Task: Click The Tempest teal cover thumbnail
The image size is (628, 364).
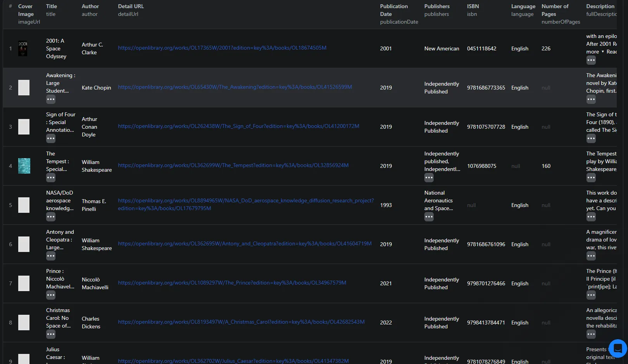Action: click(24, 166)
